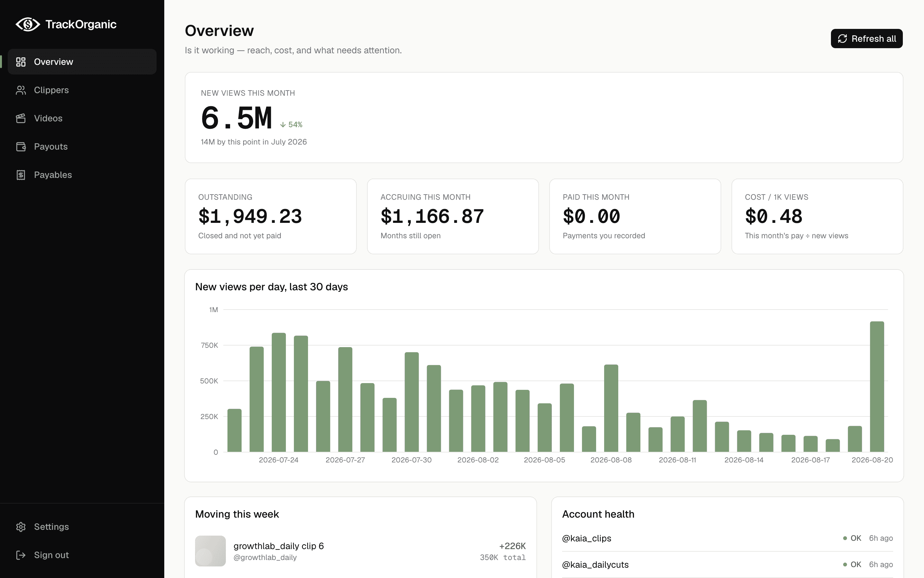
Task: Click the Videos clapperboard icon
Action: (x=21, y=118)
